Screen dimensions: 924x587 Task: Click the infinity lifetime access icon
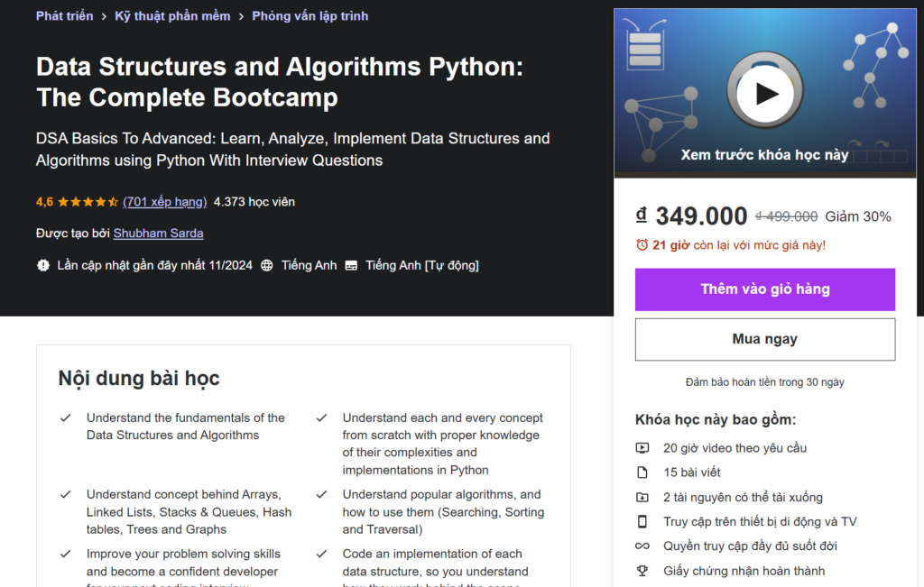(x=642, y=546)
